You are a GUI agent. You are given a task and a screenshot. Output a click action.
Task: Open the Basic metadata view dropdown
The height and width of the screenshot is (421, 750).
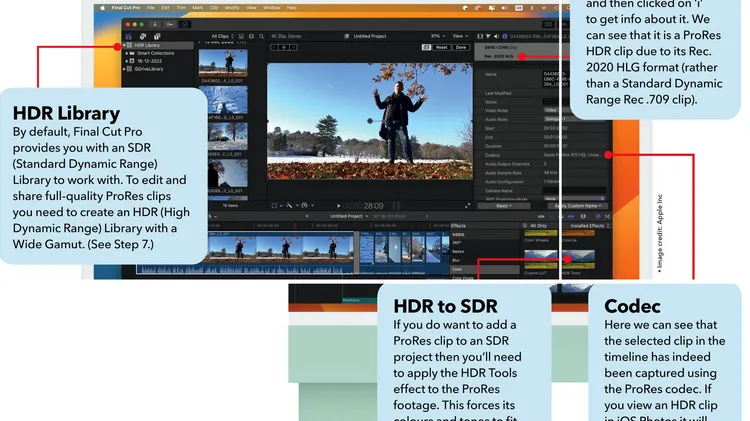[504, 206]
